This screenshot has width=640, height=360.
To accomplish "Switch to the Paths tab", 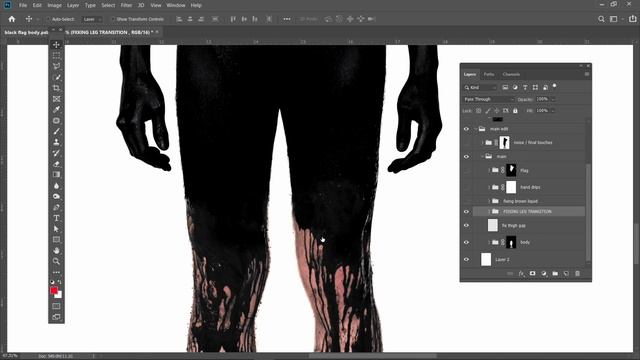I will 489,74.
